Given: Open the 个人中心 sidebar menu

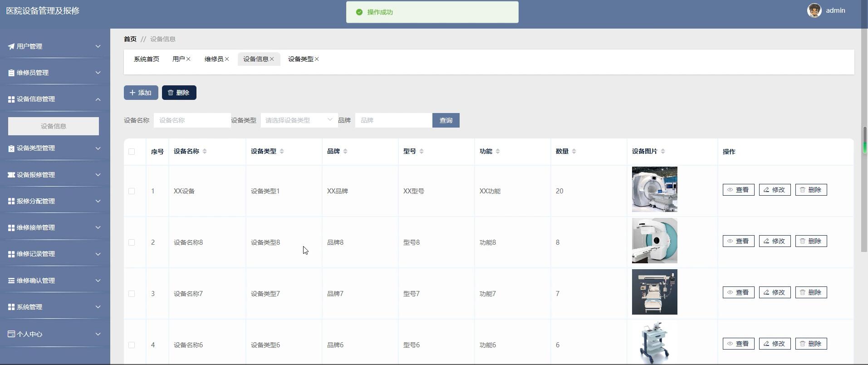Looking at the screenshot, I should (55, 334).
